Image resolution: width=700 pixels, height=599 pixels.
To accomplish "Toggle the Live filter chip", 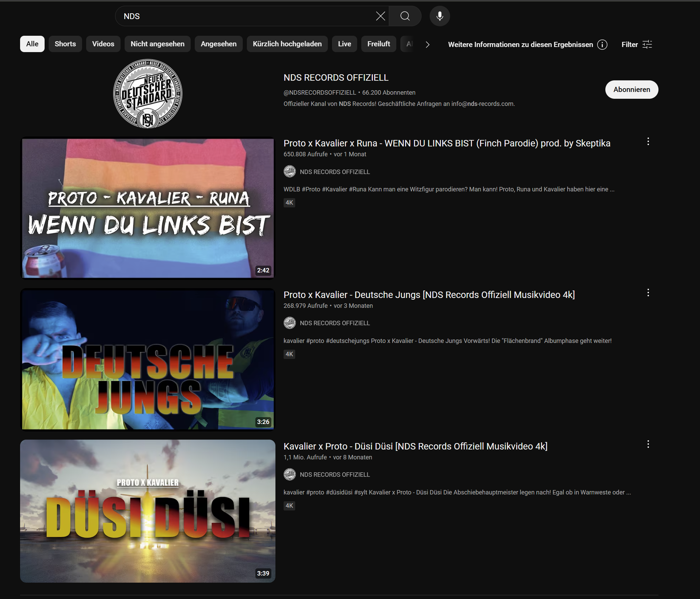I will (344, 44).
